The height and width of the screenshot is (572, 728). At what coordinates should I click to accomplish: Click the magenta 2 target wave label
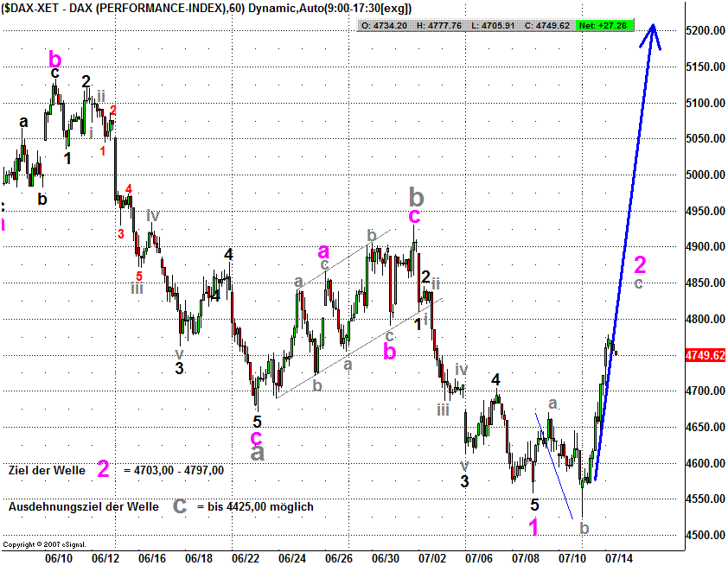coord(640,264)
